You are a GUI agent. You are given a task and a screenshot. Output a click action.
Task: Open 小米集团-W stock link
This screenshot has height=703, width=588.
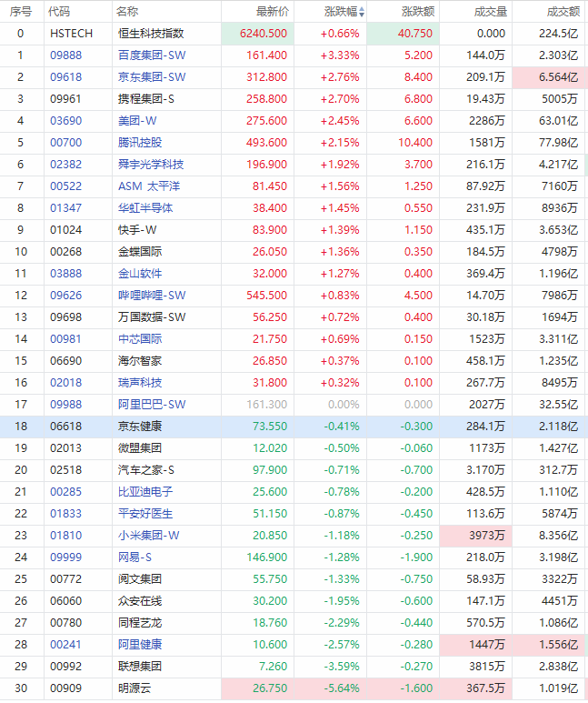(148, 536)
